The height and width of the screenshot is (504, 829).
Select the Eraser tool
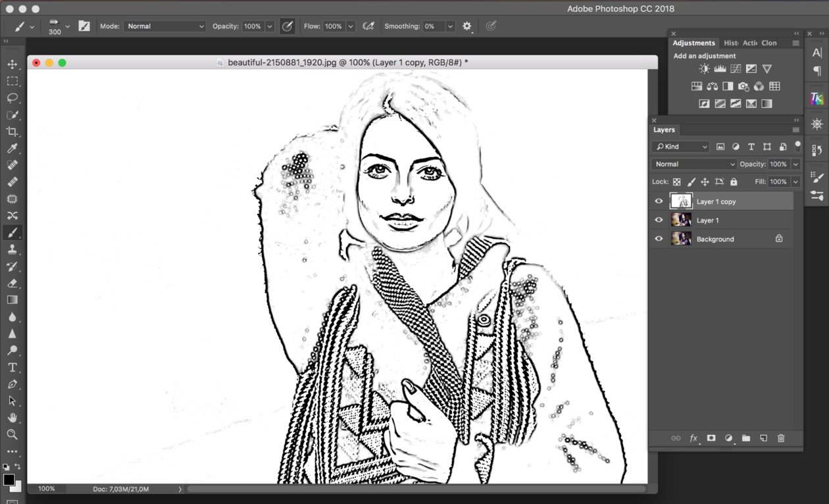point(12,283)
